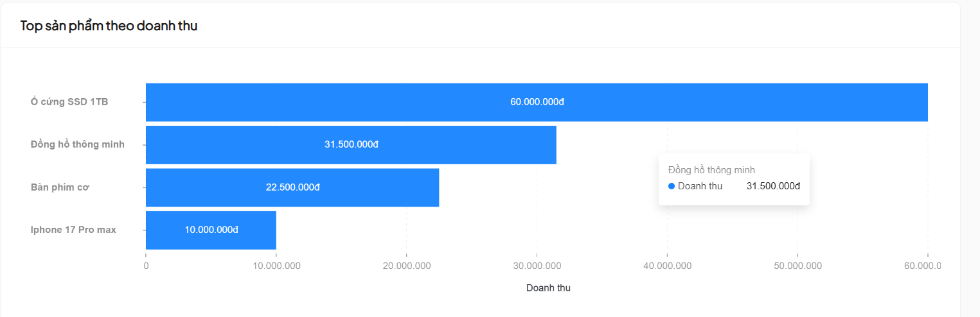Image resolution: width=980 pixels, height=317 pixels.
Task: Click the blue legend dot in the tooltip
Action: tap(672, 186)
